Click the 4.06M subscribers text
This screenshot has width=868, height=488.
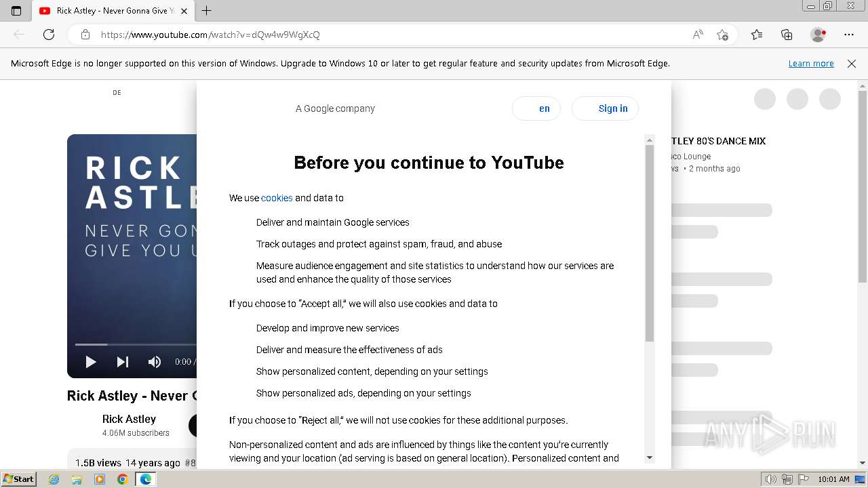pyautogui.click(x=136, y=433)
